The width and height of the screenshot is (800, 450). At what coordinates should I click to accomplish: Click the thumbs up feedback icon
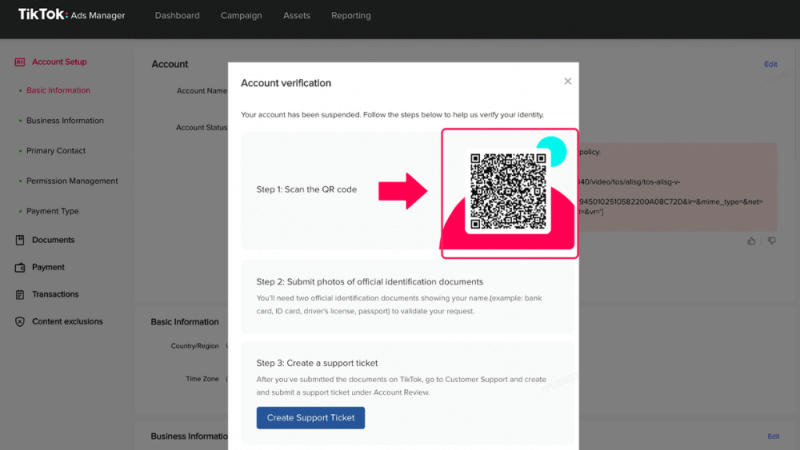point(752,240)
